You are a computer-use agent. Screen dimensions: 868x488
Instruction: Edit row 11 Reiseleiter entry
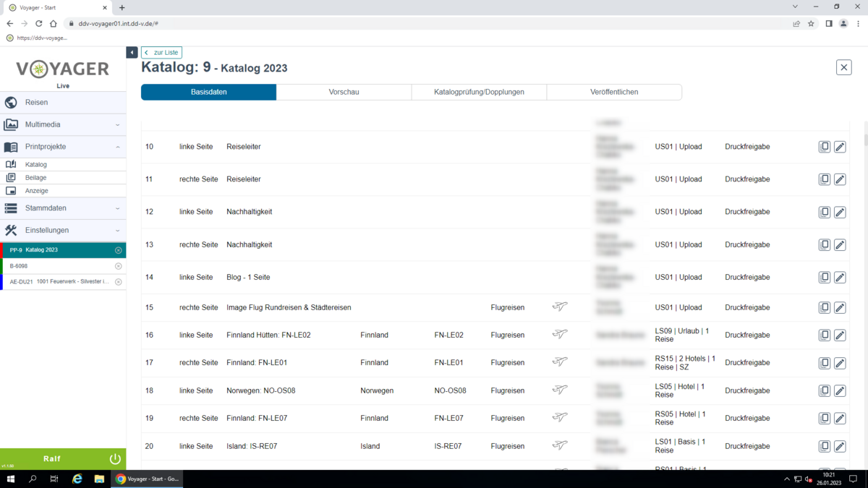[840, 179]
